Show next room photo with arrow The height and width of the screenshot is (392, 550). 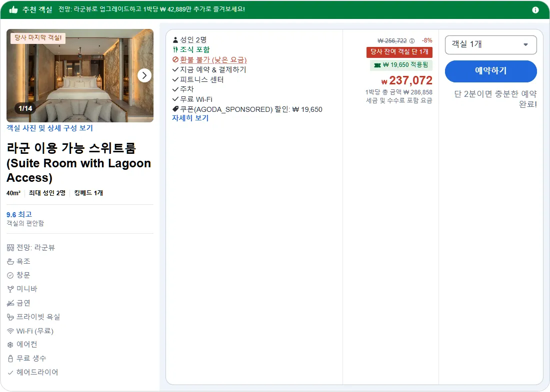144,75
